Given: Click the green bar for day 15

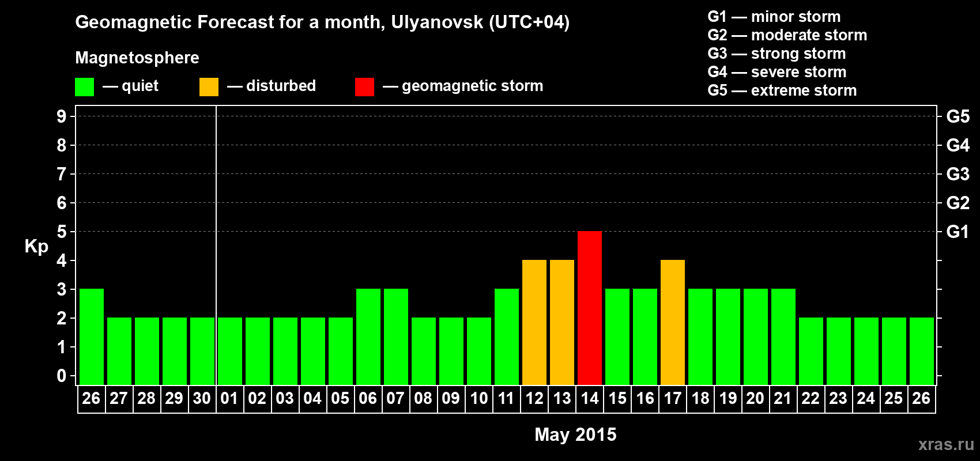Looking at the screenshot, I should [617, 337].
